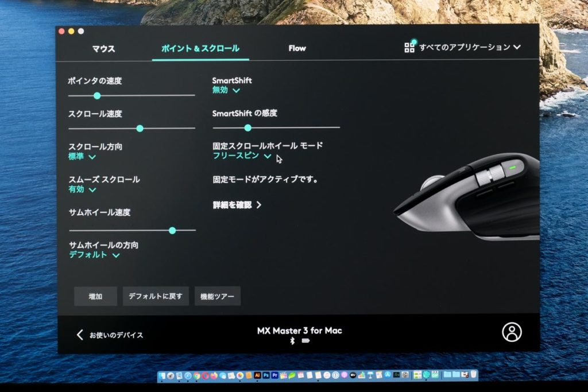The image size is (588, 392).
Task: Launch Opera from the Dock
Action: (205, 375)
